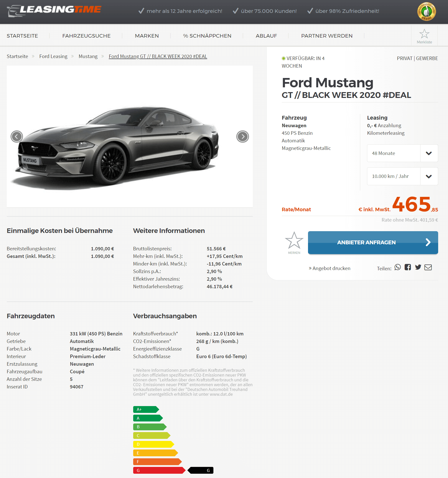Click Ford Leasing breadcrumb link
The width and height of the screenshot is (448, 478).
(53, 56)
